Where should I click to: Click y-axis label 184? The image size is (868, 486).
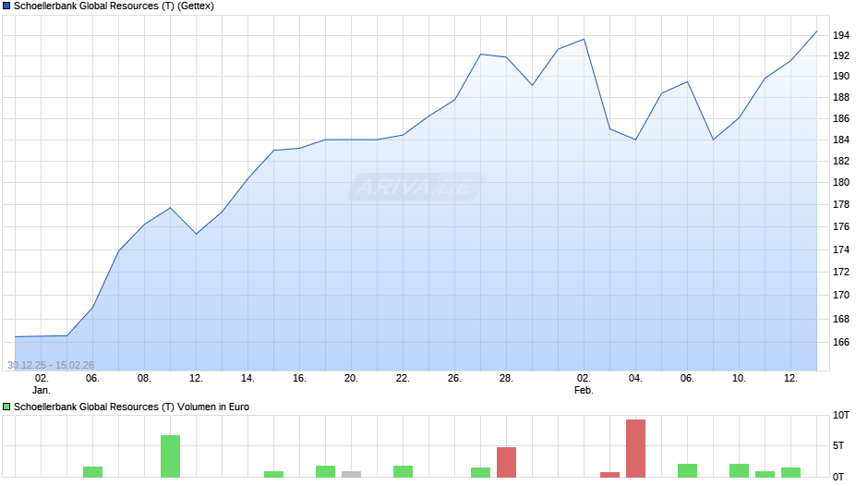point(841,140)
